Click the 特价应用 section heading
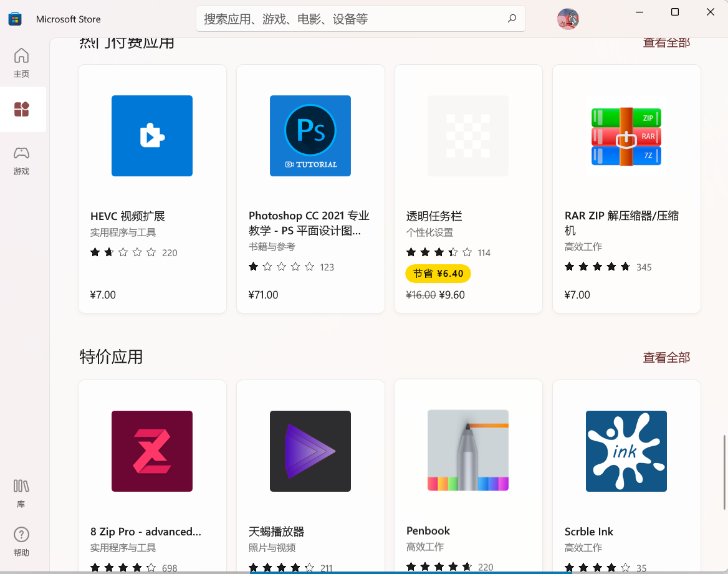 point(111,356)
